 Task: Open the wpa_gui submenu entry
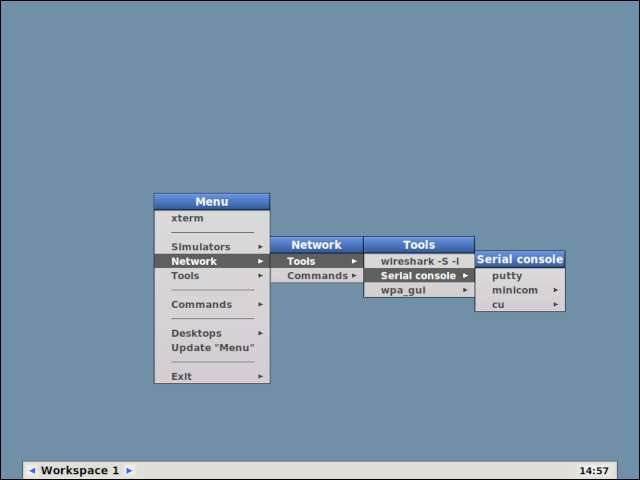point(419,290)
